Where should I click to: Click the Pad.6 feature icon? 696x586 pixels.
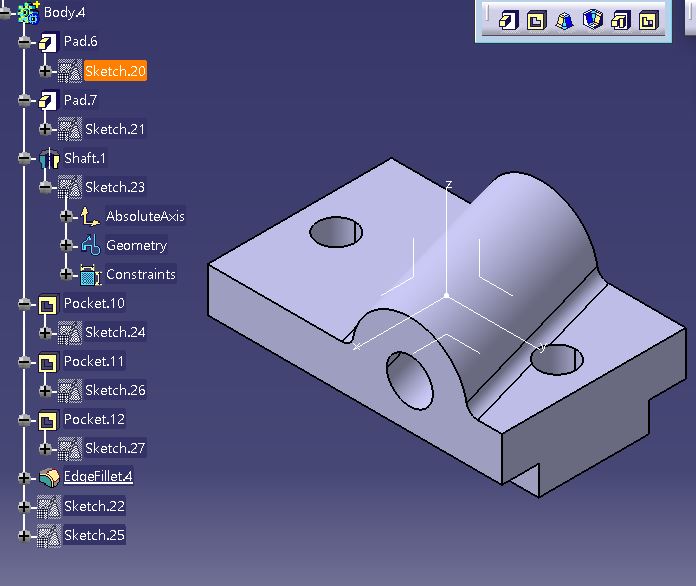(47, 42)
